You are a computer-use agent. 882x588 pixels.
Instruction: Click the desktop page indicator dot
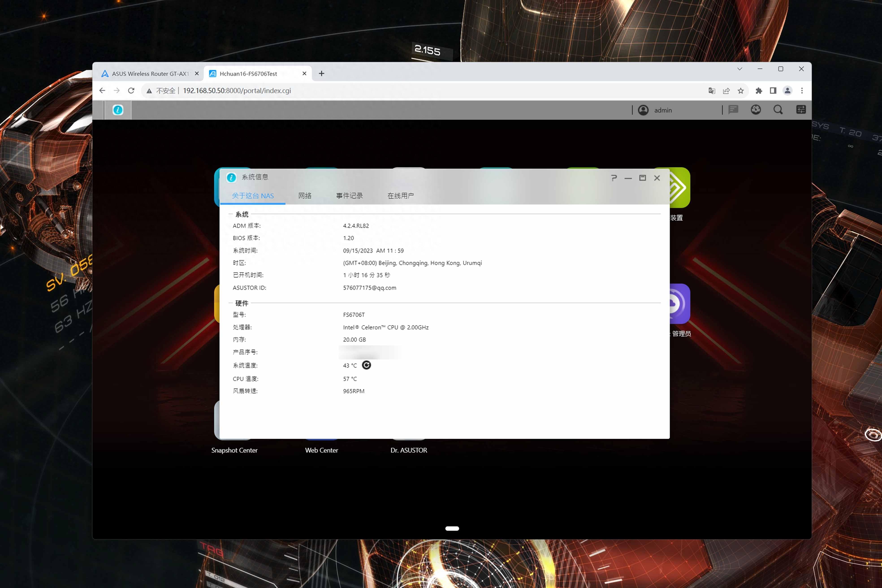(452, 528)
